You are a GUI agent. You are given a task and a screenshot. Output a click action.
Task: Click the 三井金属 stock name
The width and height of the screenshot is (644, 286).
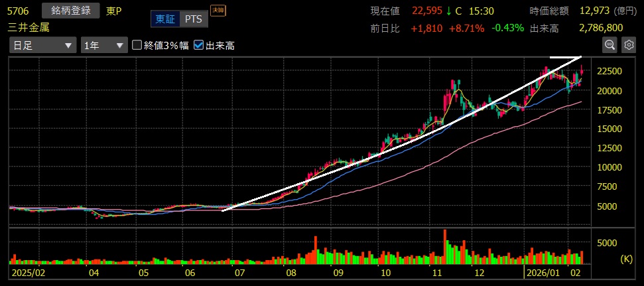pos(28,27)
